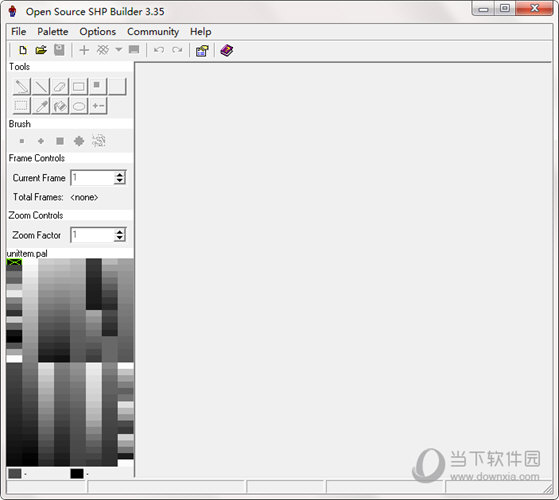Close the SHP Builder window
Screen dimensions: 559x500
pos(534,9)
